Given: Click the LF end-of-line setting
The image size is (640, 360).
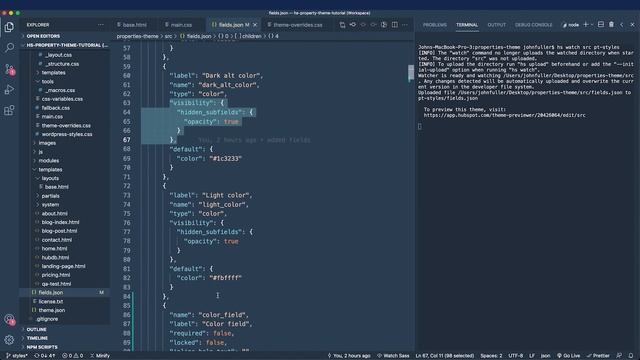Looking at the screenshot, I should (x=532, y=356).
